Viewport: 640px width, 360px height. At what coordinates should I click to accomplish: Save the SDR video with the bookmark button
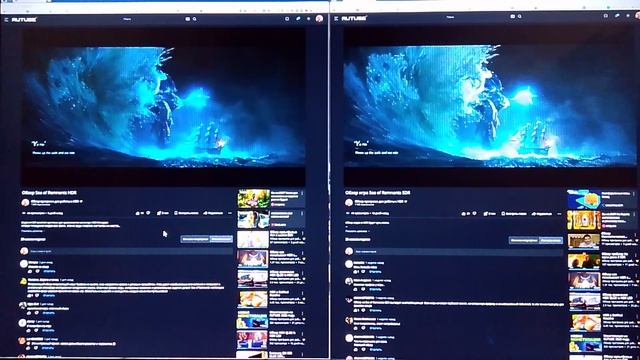click(x=514, y=213)
